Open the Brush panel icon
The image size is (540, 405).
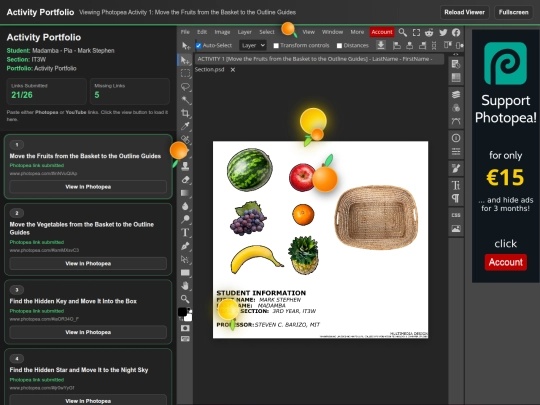456,168
